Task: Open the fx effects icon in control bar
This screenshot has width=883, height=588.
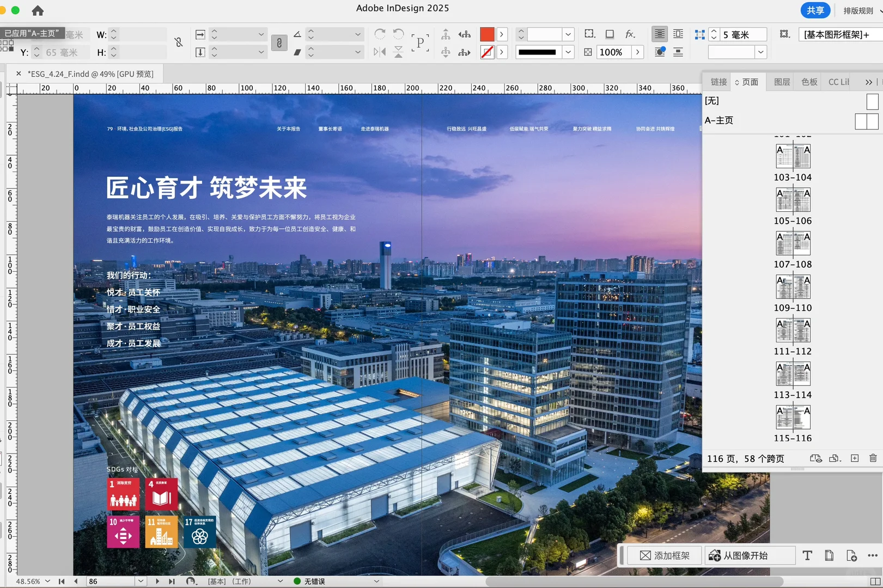Action: (x=630, y=34)
